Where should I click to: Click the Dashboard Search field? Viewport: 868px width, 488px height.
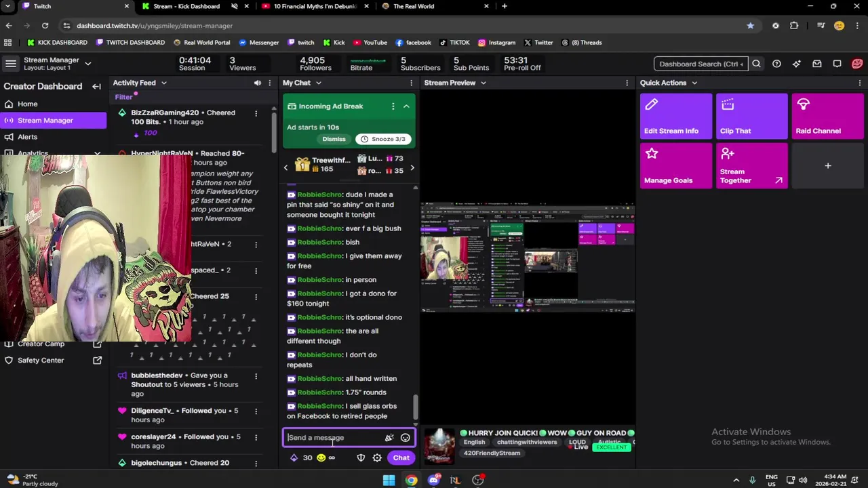click(x=701, y=64)
